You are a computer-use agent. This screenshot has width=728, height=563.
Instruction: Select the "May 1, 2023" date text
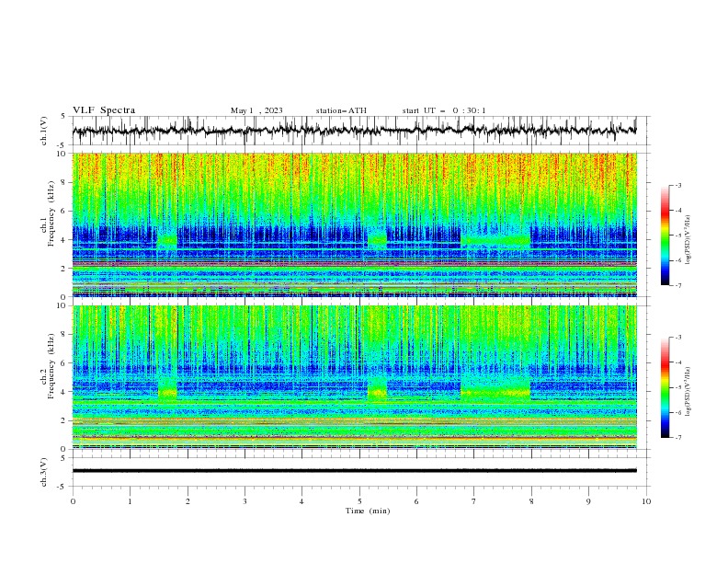(256, 110)
